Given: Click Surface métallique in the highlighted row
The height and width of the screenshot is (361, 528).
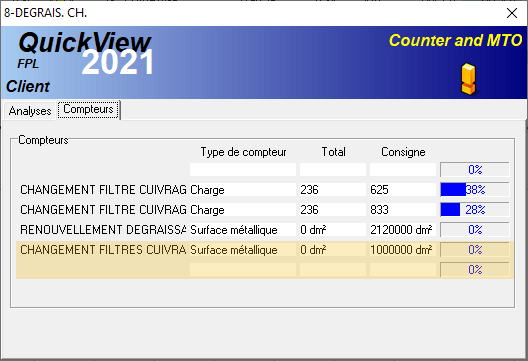Looking at the screenshot, I should tap(243, 250).
